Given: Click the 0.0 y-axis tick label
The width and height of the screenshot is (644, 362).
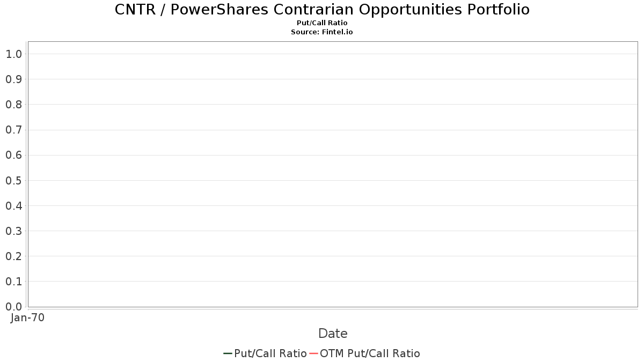Looking at the screenshot, I should click(x=13, y=306).
